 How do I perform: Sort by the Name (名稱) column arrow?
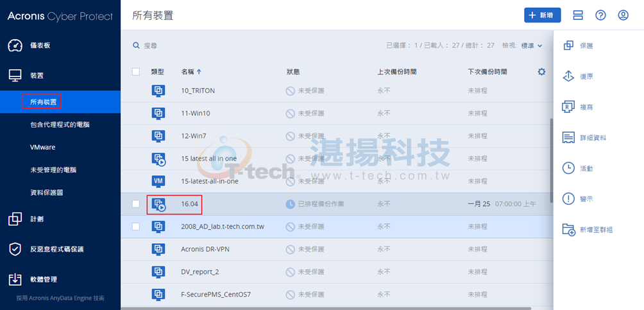point(199,72)
